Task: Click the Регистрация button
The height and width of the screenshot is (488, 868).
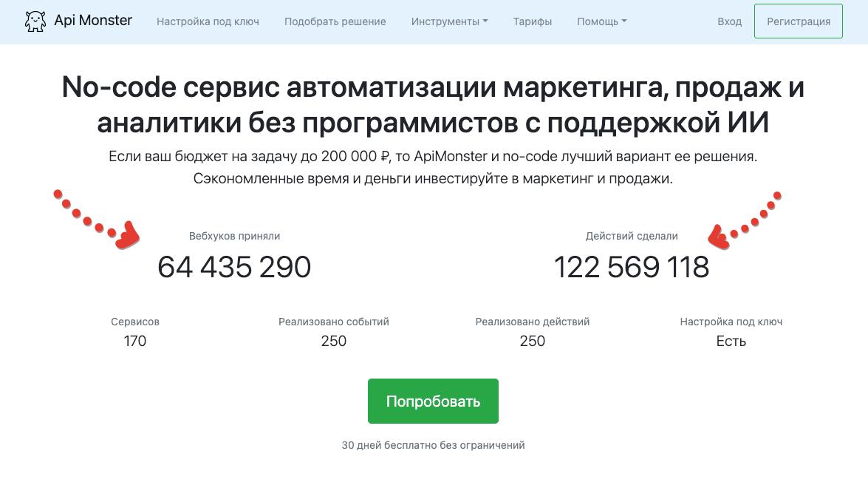Action: point(799,21)
